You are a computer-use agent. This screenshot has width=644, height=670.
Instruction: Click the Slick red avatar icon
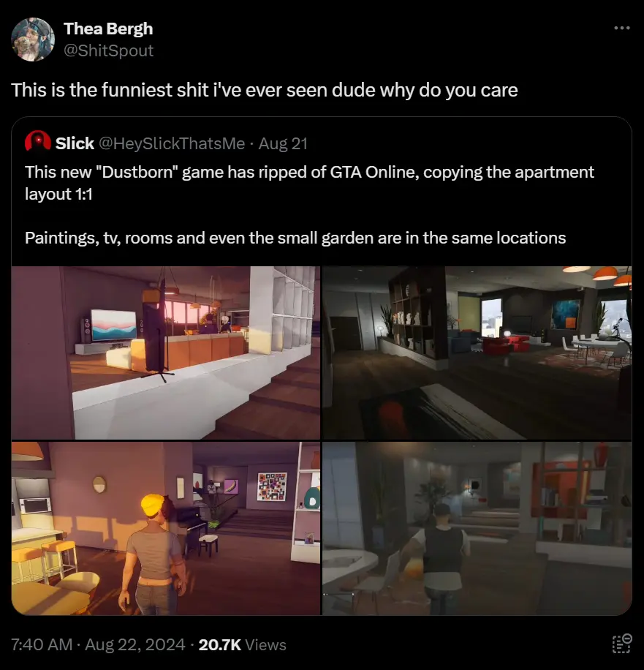[x=37, y=141]
